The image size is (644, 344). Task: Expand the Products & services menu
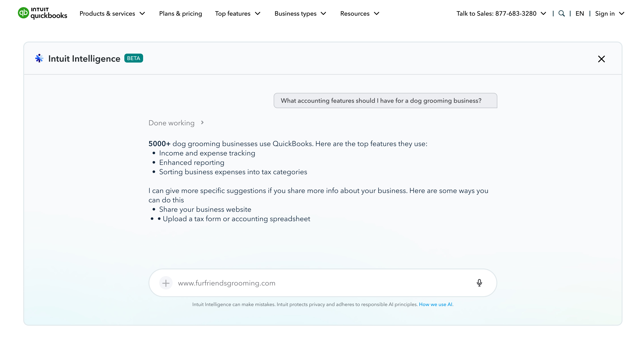(112, 13)
